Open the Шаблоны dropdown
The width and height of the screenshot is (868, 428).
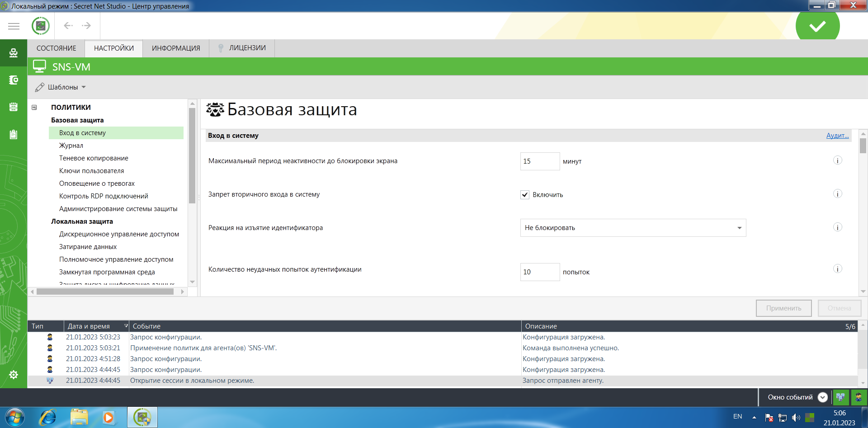point(61,87)
